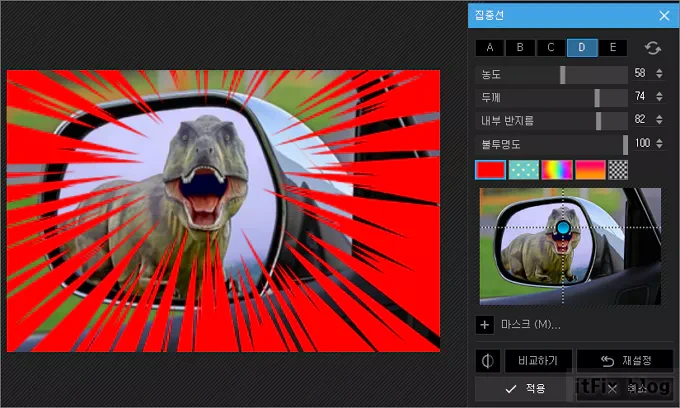Decrease the 불투명도 value with down arrow

[660, 147]
